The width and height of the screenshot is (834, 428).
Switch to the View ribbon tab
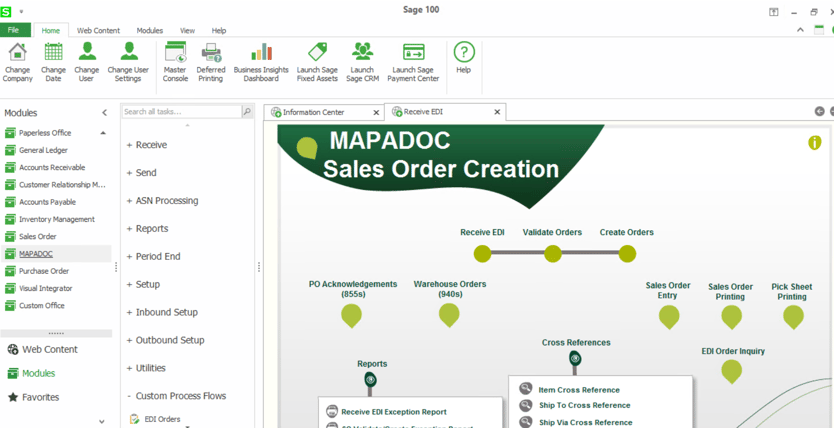pos(187,30)
